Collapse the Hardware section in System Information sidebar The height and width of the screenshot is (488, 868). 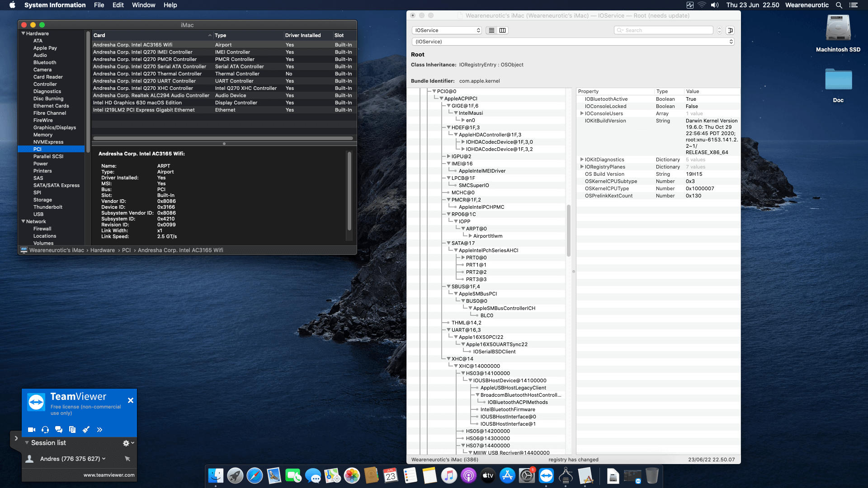click(23, 33)
